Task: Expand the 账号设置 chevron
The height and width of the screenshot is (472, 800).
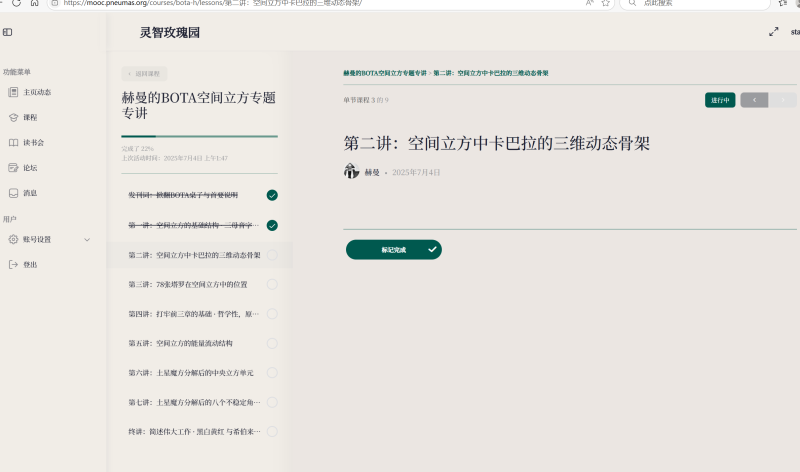Action: pos(87,239)
